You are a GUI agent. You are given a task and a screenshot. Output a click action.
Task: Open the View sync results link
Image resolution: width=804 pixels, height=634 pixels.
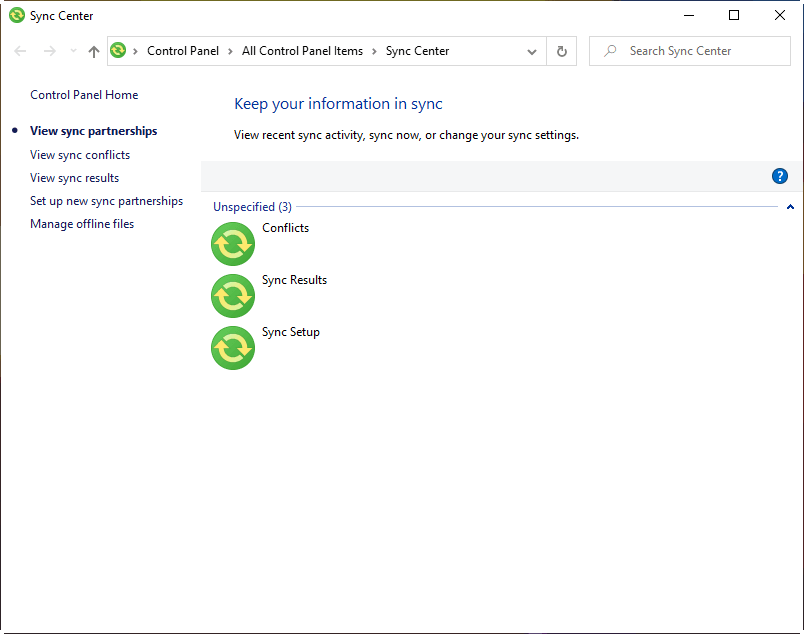point(74,178)
